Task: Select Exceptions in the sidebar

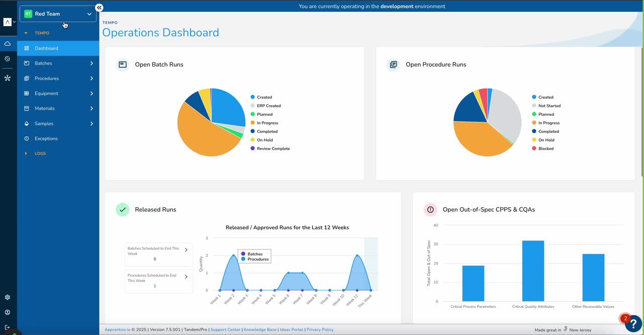Action: tap(46, 138)
